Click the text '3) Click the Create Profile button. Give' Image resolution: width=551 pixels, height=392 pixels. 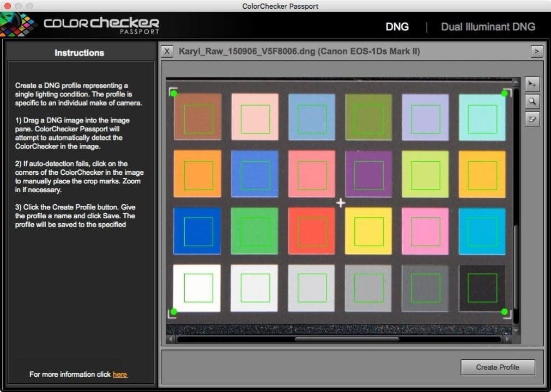[x=75, y=207]
